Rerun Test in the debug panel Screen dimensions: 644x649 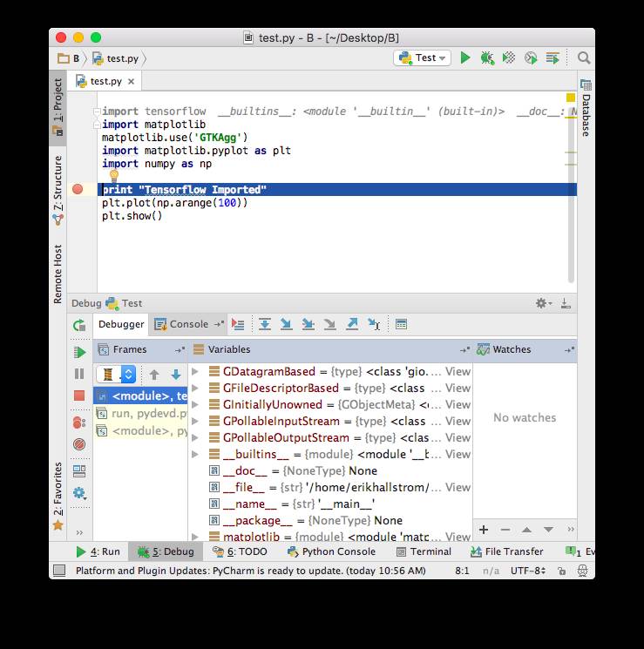pyautogui.click(x=79, y=325)
